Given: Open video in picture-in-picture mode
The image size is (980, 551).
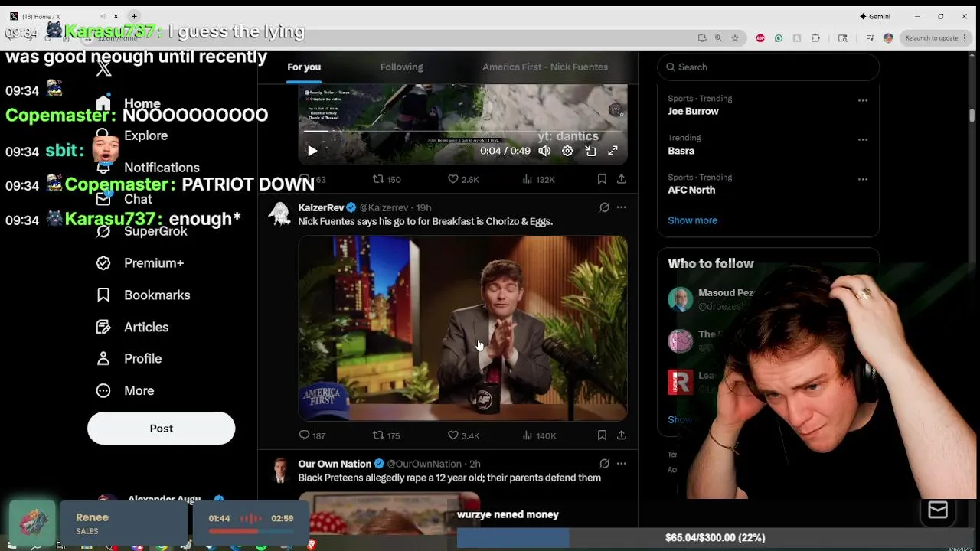Looking at the screenshot, I should point(590,151).
